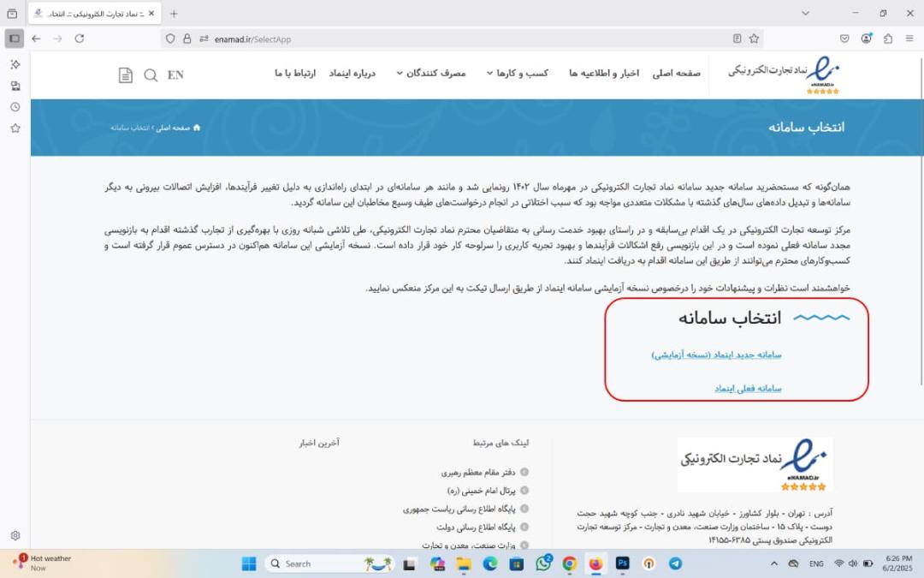This screenshot has height=578, width=924.
Task: Open the Firefox application hamburger menu
Action: [x=909, y=39]
